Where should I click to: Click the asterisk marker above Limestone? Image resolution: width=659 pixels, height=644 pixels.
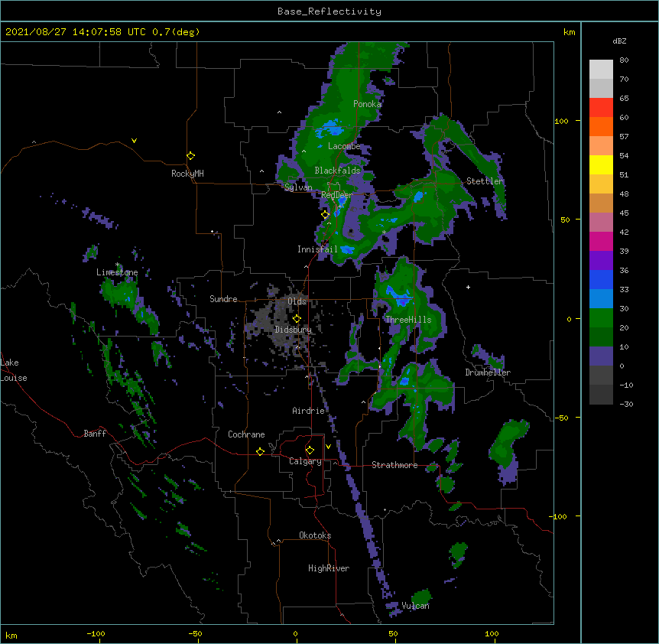click(117, 265)
